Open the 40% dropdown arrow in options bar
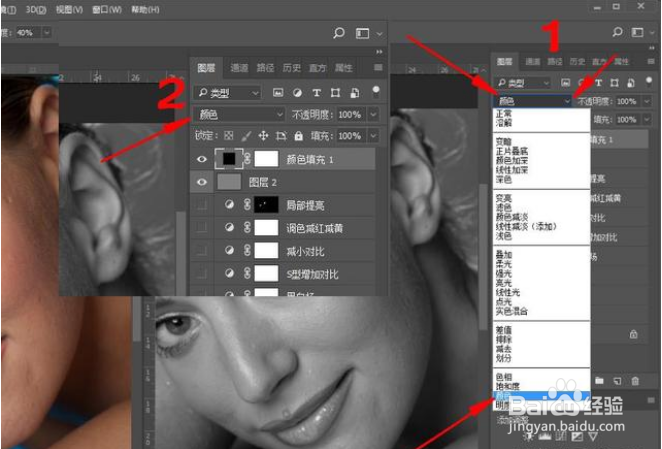662x449 pixels. click(x=47, y=32)
